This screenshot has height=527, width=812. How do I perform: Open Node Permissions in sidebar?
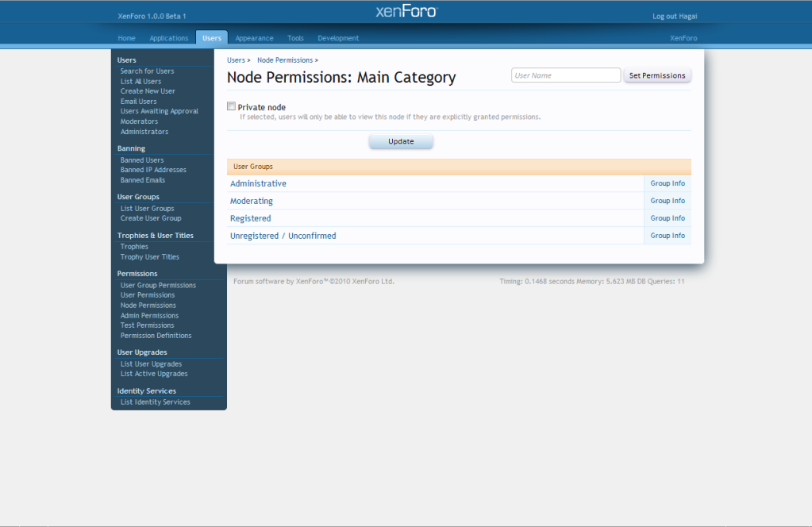tap(148, 306)
